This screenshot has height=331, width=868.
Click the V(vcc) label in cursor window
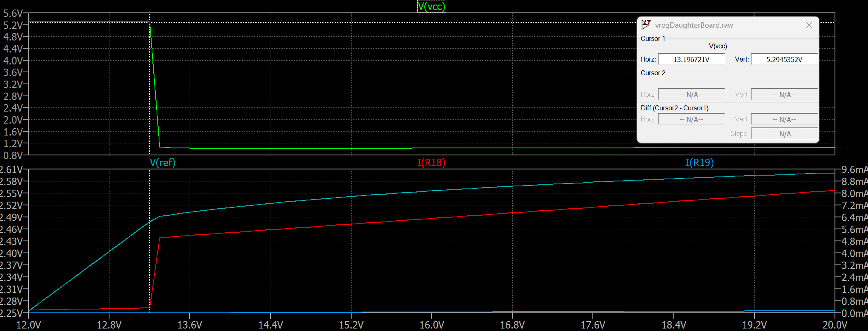click(718, 46)
